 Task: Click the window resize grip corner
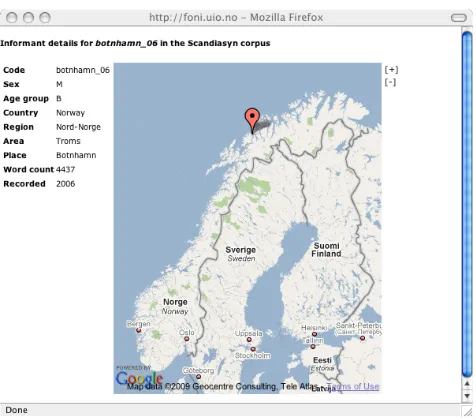coord(467,411)
